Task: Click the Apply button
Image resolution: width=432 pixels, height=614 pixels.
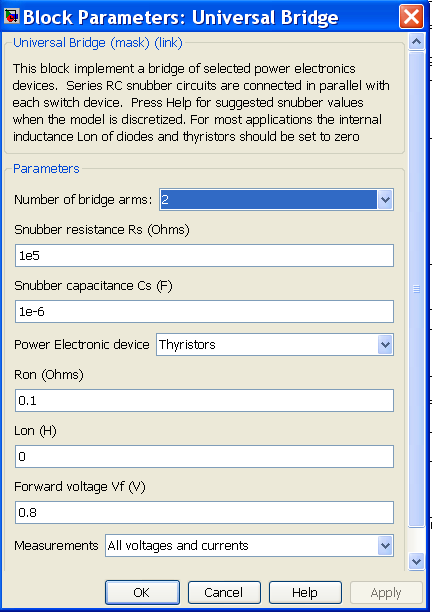Action: (386, 592)
